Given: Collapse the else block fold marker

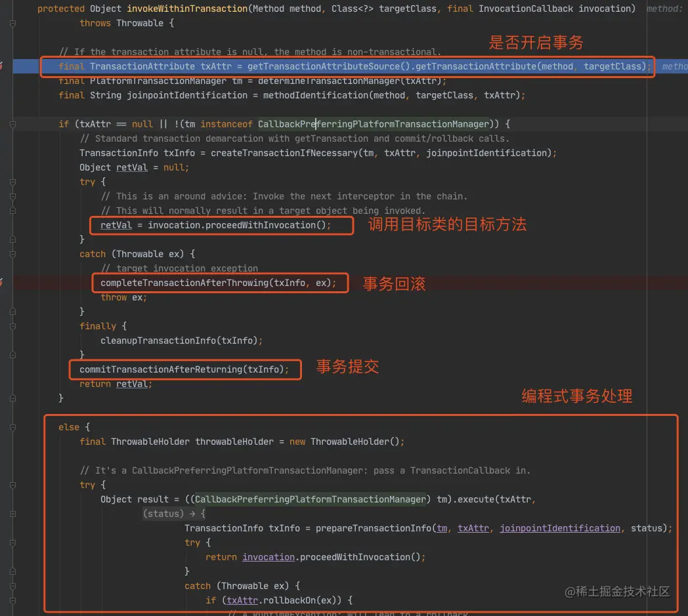Looking at the screenshot, I should [x=12, y=428].
